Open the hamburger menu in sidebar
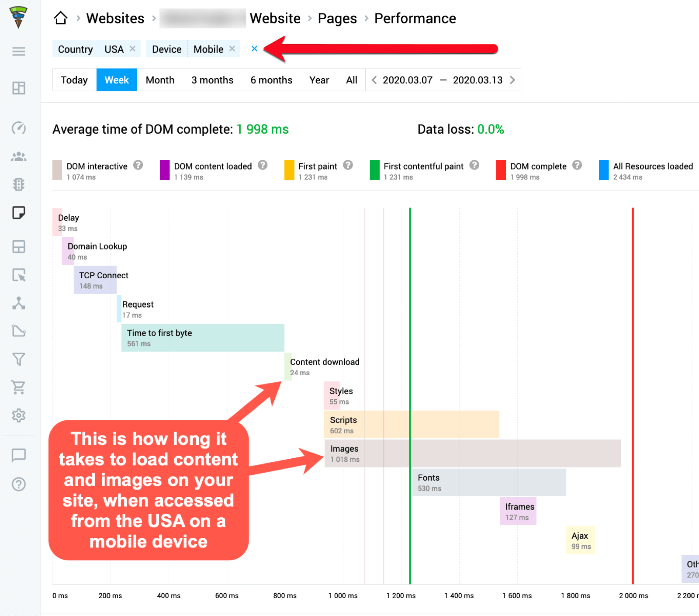This screenshot has width=699, height=616. pyautogui.click(x=18, y=52)
